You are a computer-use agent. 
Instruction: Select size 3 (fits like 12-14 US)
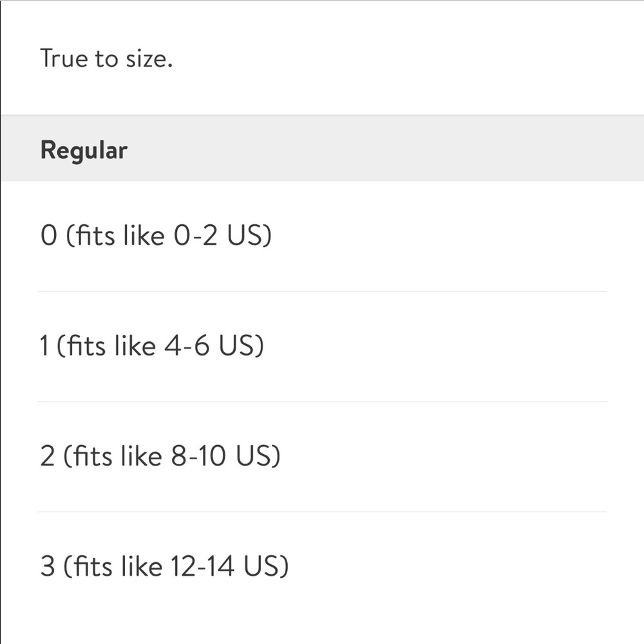click(x=164, y=567)
